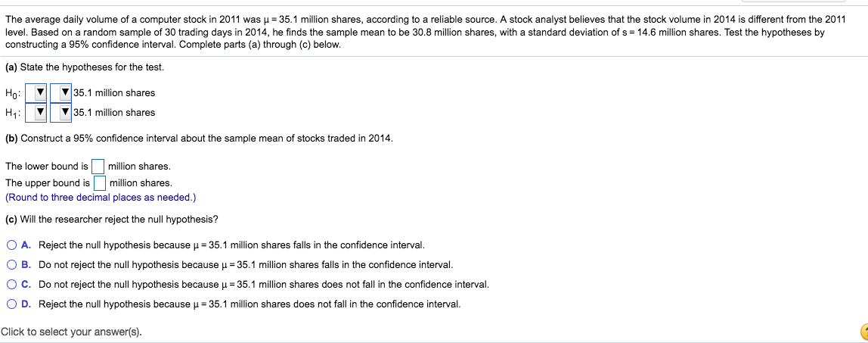Click the '(c) Will the researcher reject' question
The height and width of the screenshot is (343, 868).
(x=112, y=220)
